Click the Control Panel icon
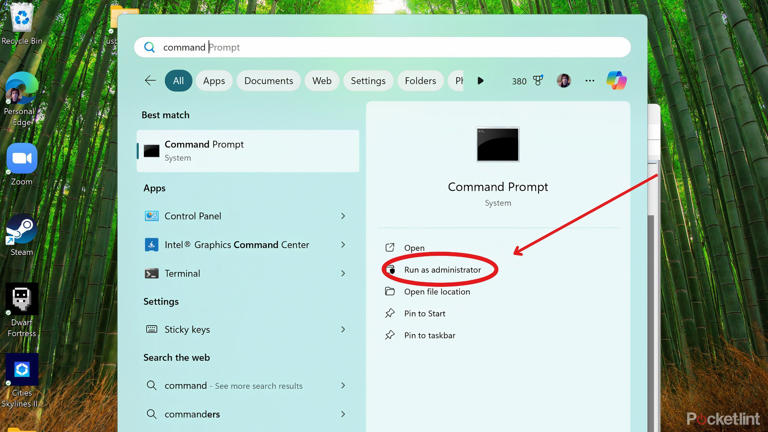Image resolution: width=768 pixels, height=432 pixels. (x=151, y=216)
